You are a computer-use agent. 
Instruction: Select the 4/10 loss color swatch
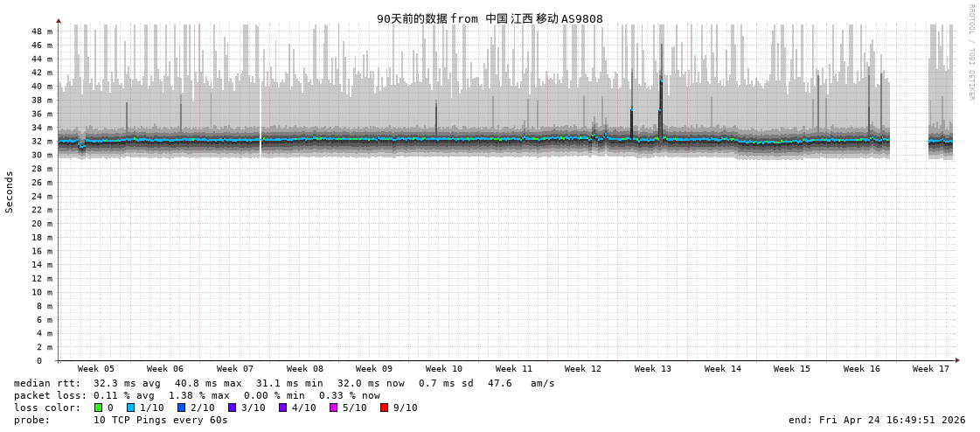(x=283, y=408)
